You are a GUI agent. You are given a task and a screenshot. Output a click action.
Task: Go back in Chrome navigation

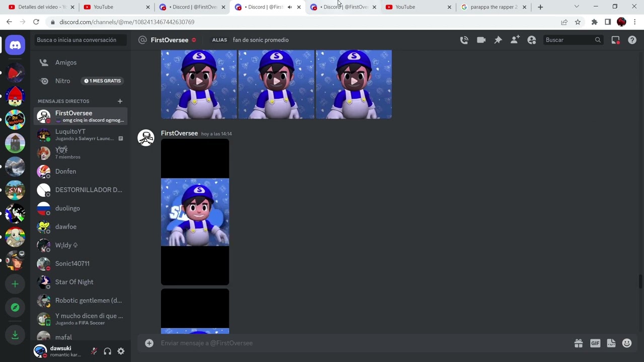(x=9, y=22)
